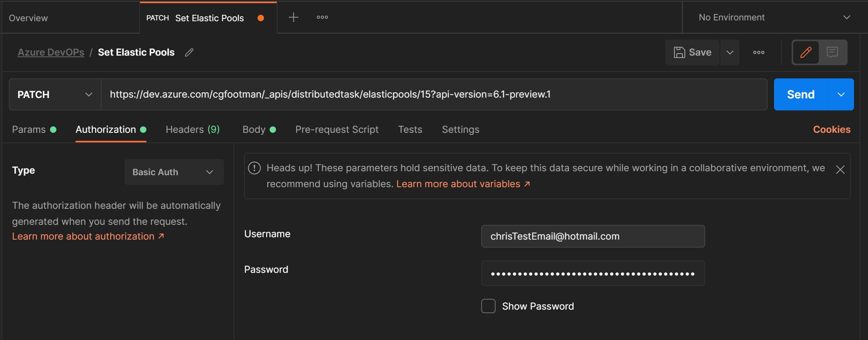The width and height of the screenshot is (868, 340).
Task: Open the Body tab
Action: coord(259,130)
